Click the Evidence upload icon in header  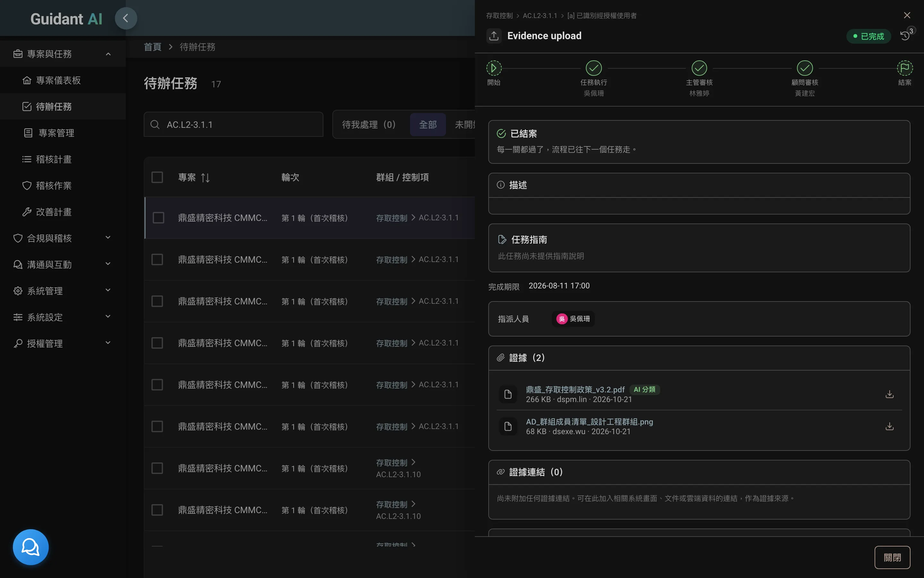494,36
